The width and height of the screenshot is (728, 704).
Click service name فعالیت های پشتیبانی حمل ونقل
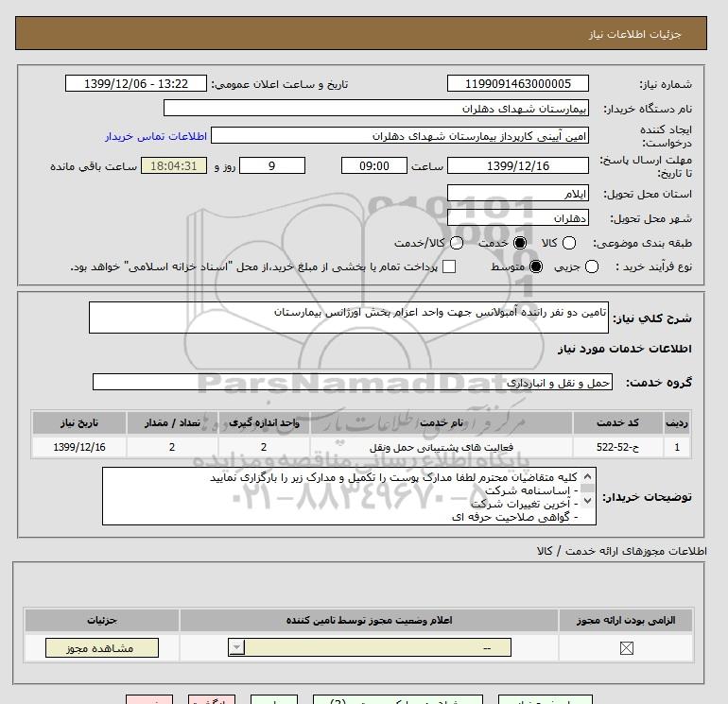[442, 447]
